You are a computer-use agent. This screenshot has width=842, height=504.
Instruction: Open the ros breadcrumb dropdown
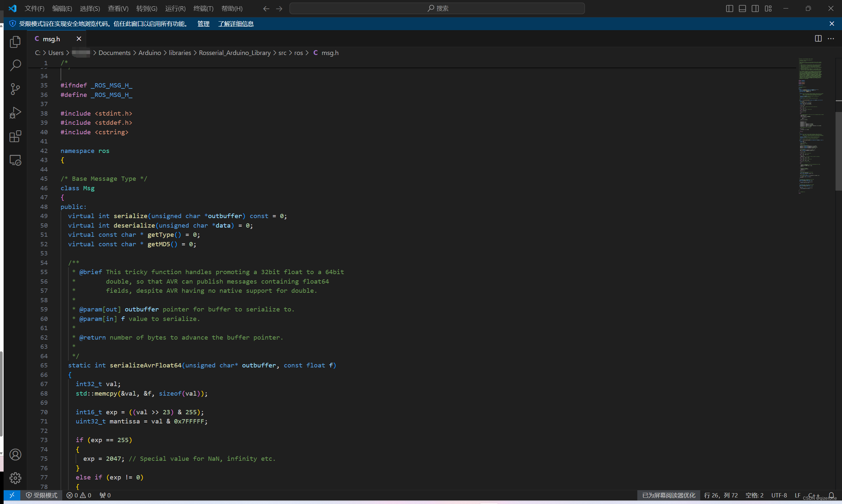[299, 53]
